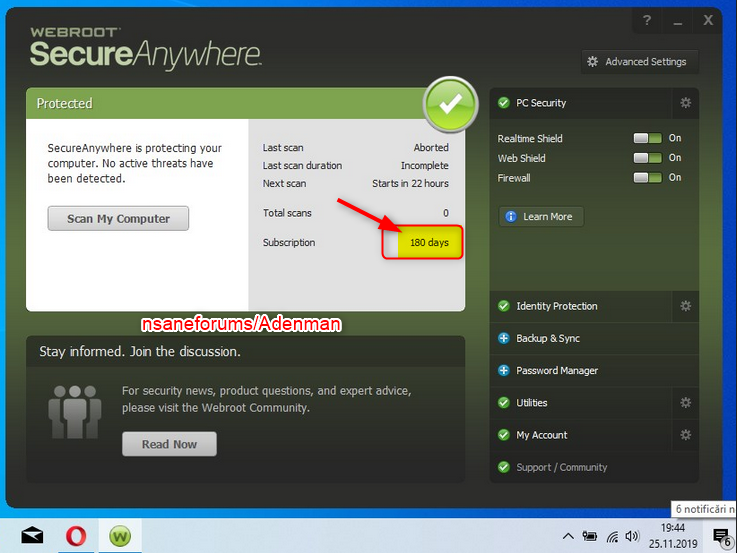Image resolution: width=737 pixels, height=553 pixels.
Task: Open Utilities settings gear
Action: coord(685,403)
